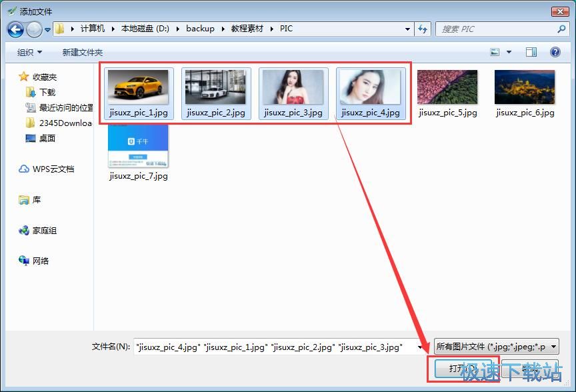The width and height of the screenshot is (576, 392).
Task: Click file name label jisuxz_pic_1.jpg
Action: pyautogui.click(x=139, y=113)
